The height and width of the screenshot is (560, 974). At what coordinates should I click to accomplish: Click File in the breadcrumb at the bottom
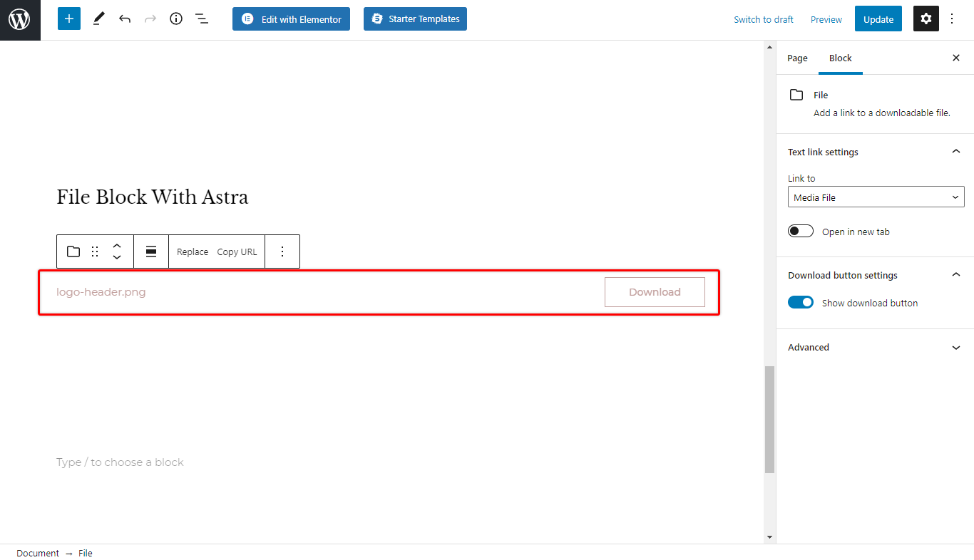click(x=85, y=553)
